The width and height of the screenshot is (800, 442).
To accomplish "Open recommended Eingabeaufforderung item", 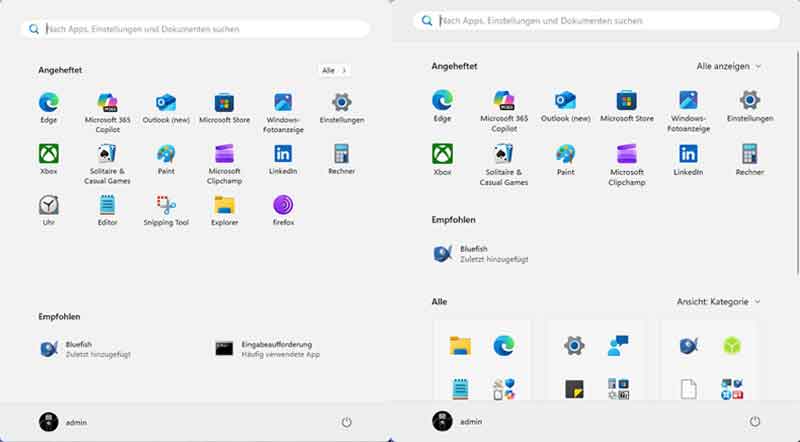I will (x=267, y=349).
